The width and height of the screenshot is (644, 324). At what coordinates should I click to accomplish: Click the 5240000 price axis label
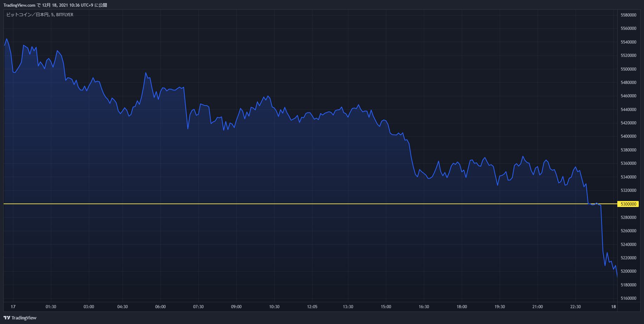tap(629, 245)
